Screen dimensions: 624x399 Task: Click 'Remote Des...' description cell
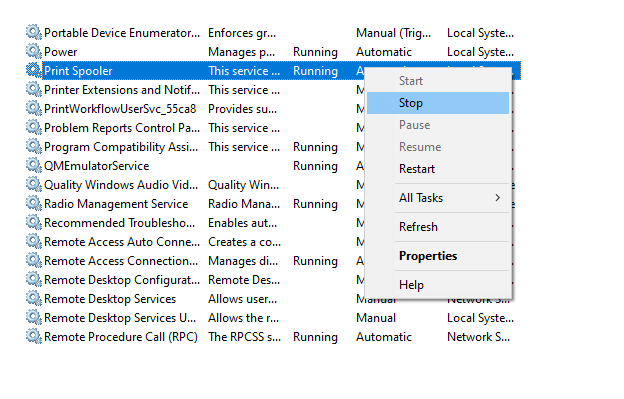tap(244, 280)
